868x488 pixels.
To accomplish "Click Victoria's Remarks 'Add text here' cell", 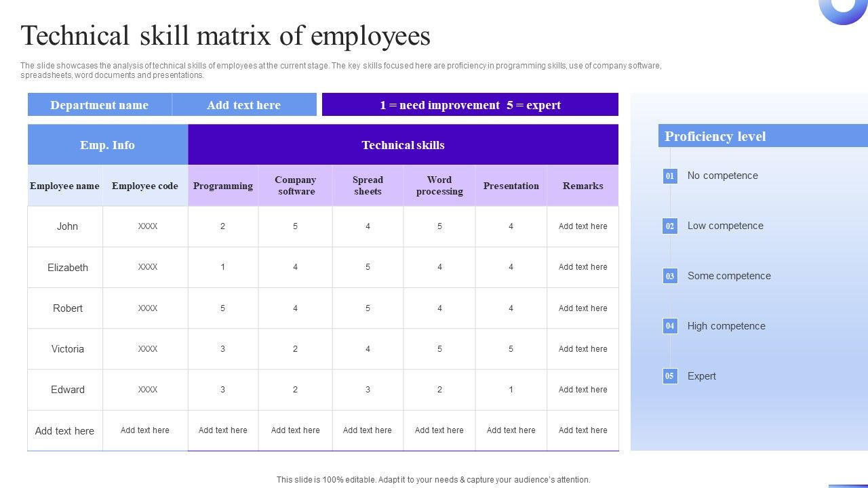I will click(x=583, y=349).
